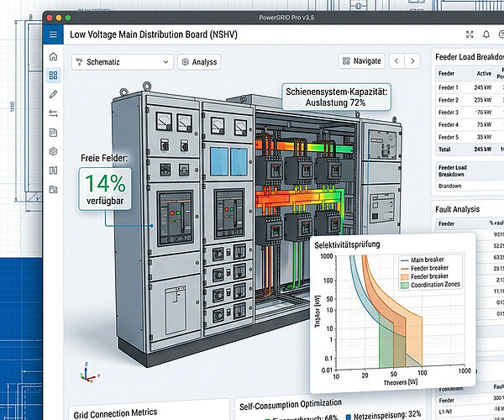Toggle fullscreen view icon
The image size is (504, 420).
470,34
